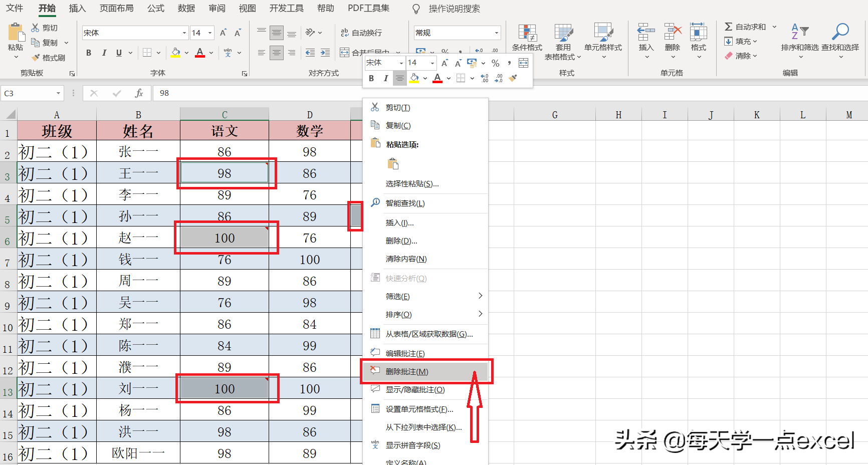Switch to the 插入 ribbon tab
868x465 pixels.
pyautogui.click(x=77, y=9)
